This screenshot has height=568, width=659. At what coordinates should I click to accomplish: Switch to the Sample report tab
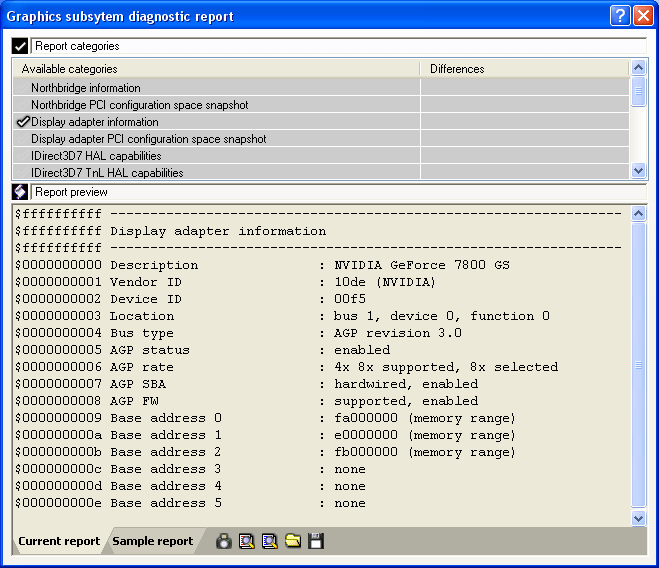(153, 541)
